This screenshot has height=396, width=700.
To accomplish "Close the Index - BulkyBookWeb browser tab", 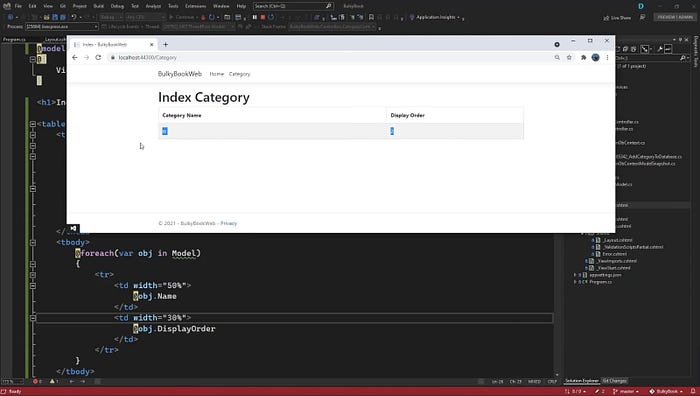I will [x=151, y=45].
